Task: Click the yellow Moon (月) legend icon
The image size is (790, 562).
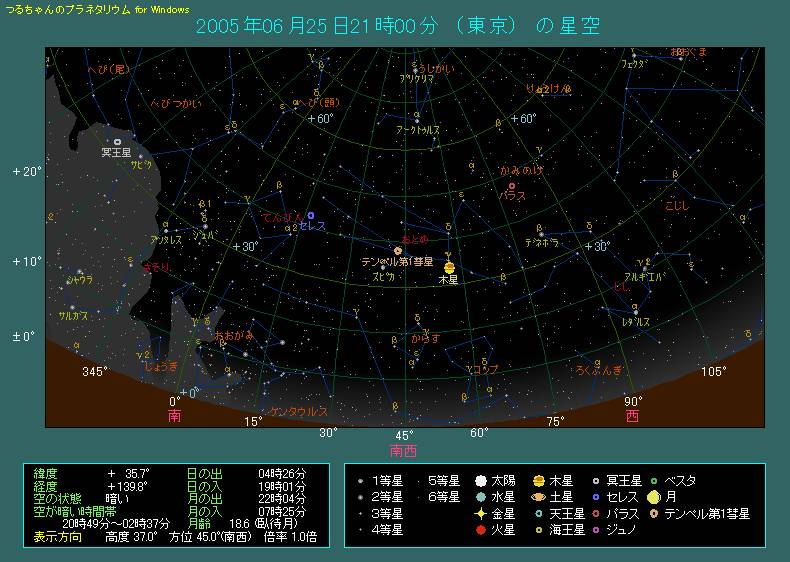Action: pos(653,497)
